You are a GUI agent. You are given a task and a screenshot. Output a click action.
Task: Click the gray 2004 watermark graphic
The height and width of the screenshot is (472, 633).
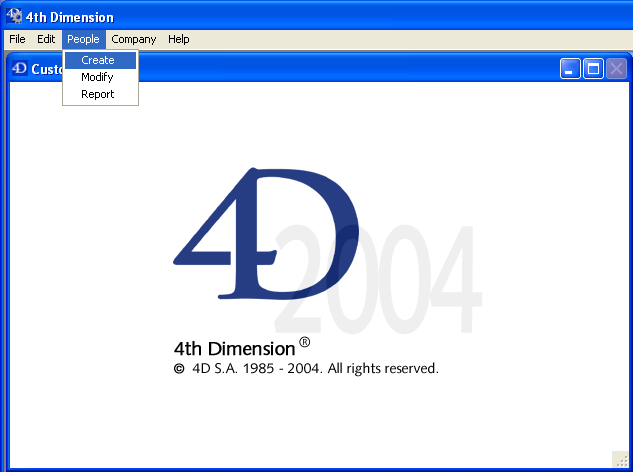[400, 280]
